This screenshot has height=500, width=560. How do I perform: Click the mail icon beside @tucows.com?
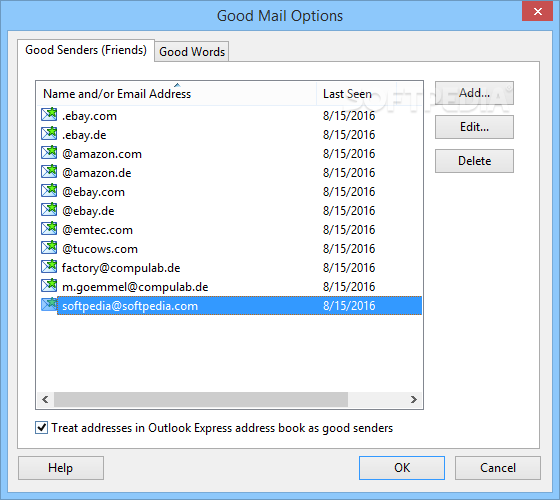pos(49,247)
